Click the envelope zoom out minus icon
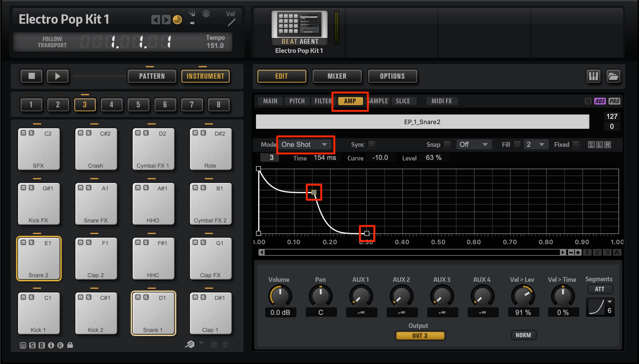 click(x=571, y=252)
